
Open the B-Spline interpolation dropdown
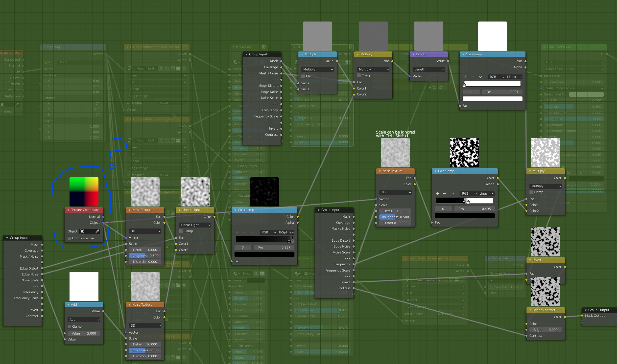286,232
